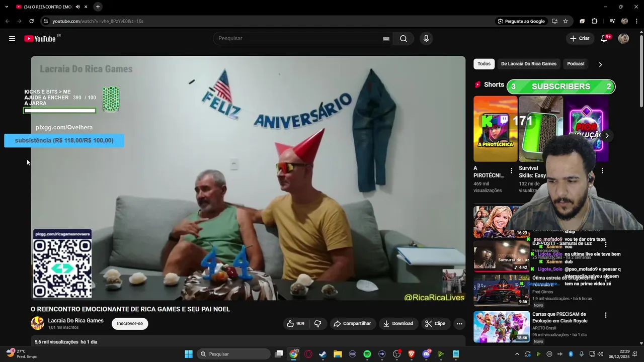Reload the page
The height and width of the screenshot is (362, 644).
[31, 21]
